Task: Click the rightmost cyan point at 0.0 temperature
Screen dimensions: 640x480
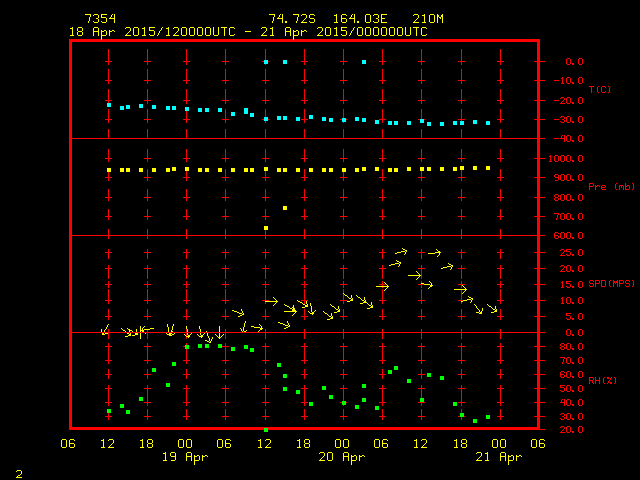Action: tap(363, 62)
